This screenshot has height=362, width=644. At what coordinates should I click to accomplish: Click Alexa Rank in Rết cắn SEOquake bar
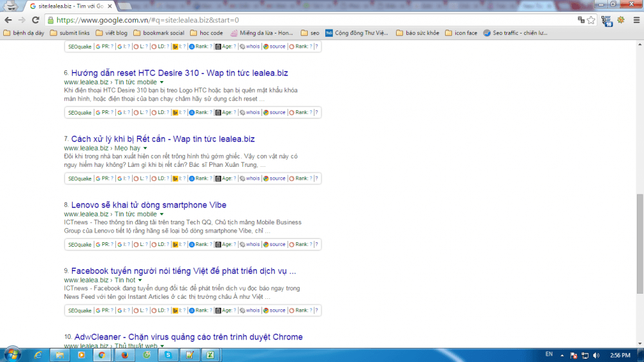[x=200, y=178]
